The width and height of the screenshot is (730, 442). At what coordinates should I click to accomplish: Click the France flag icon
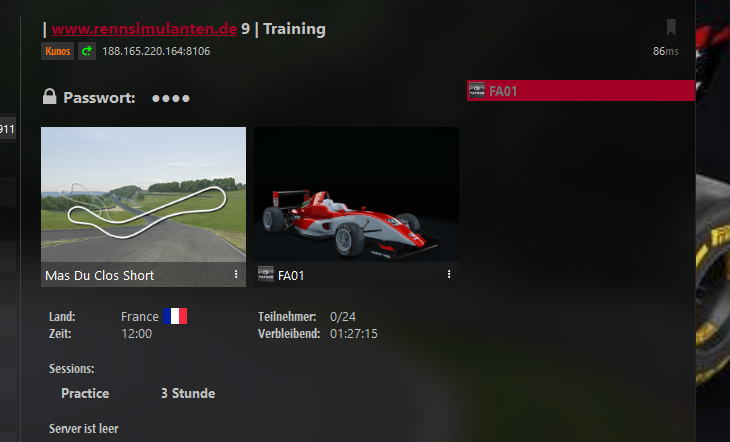point(175,316)
